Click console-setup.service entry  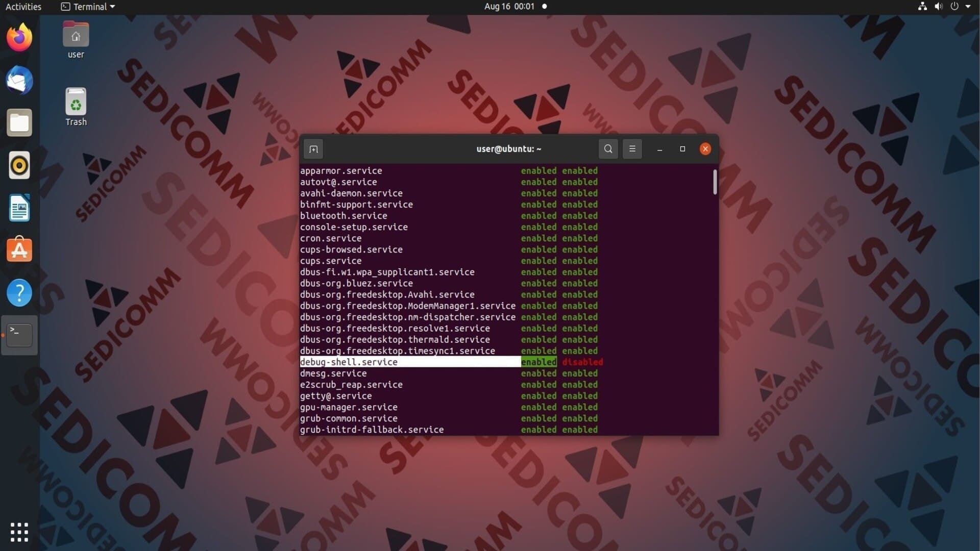(x=354, y=227)
